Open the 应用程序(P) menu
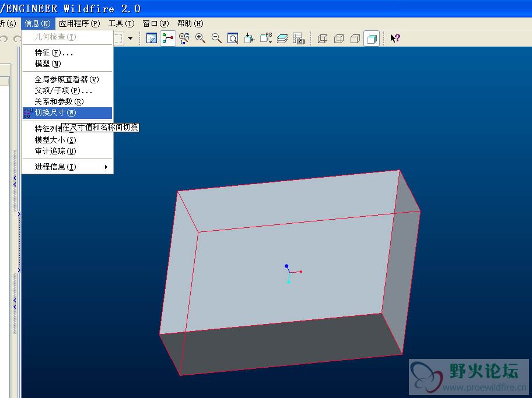This screenshot has height=398, width=532. (79, 23)
